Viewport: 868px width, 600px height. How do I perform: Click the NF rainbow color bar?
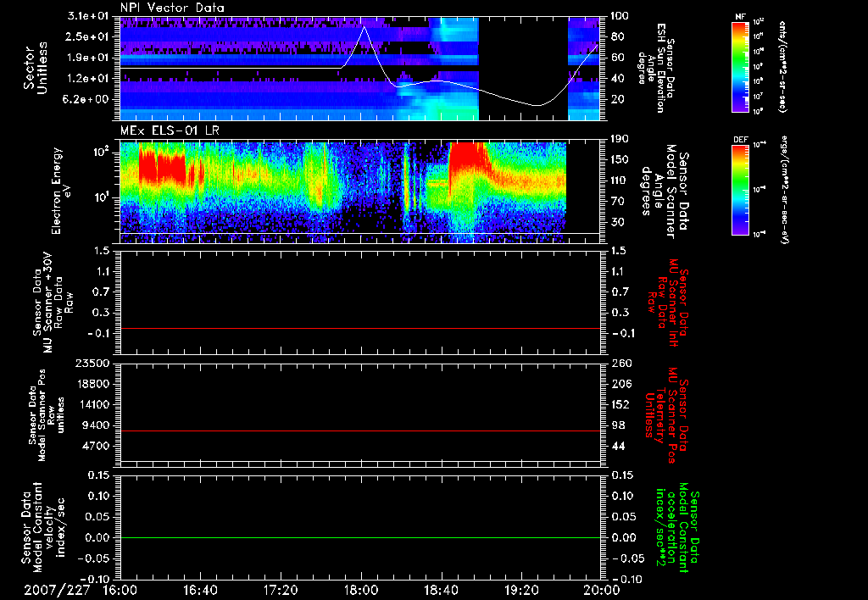[x=740, y=67]
